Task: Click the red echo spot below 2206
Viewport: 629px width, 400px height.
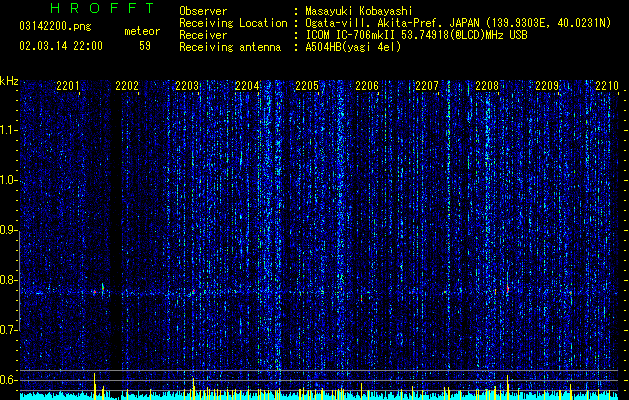Action: pyautogui.click(x=361, y=299)
